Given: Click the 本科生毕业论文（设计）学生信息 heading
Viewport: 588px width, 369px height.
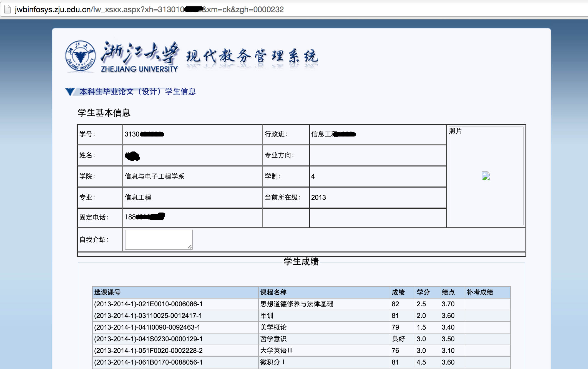Looking at the screenshot, I should tap(138, 92).
